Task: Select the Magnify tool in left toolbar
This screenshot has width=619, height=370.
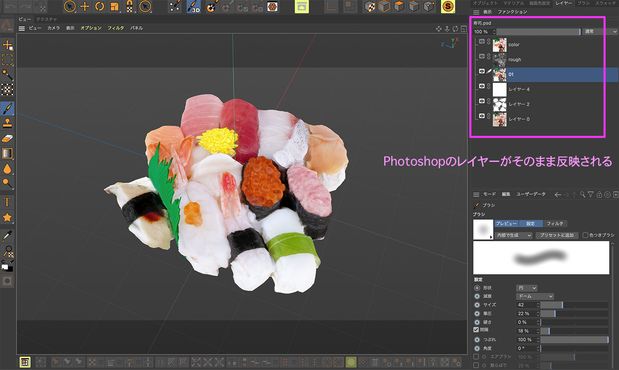Action: tap(8, 251)
